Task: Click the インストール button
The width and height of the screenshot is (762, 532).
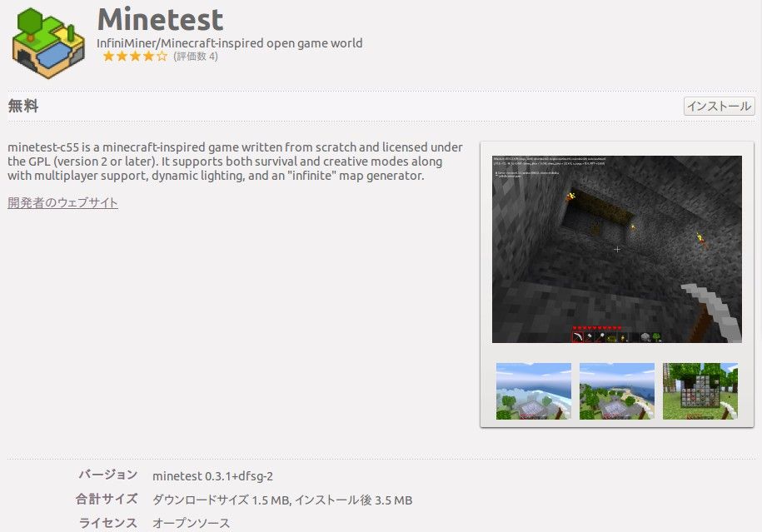Action: click(719, 106)
